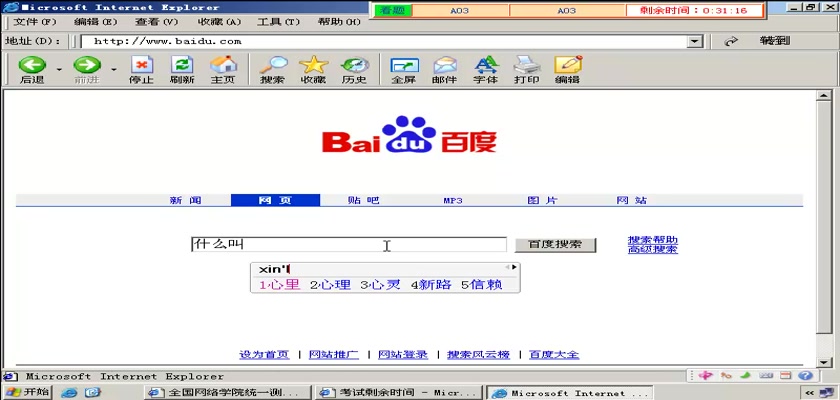
Task: Switch to the 网站 tab
Action: 632,200
